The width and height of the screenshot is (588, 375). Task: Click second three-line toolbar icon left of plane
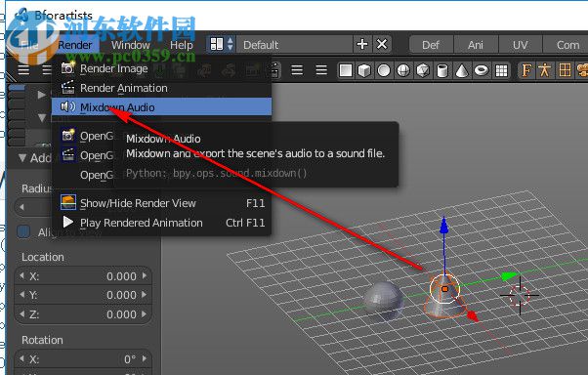pos(297,70)
